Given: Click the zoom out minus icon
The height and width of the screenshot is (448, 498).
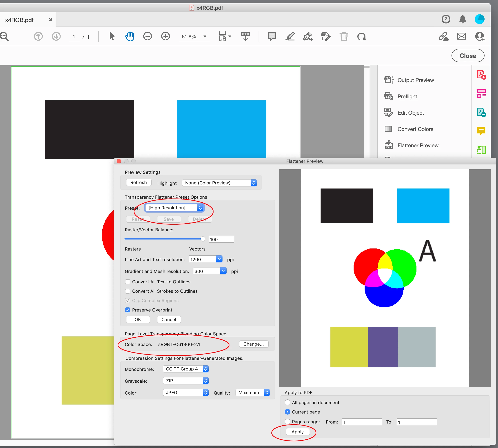Looking at the screenshot, I should point(147,37).
